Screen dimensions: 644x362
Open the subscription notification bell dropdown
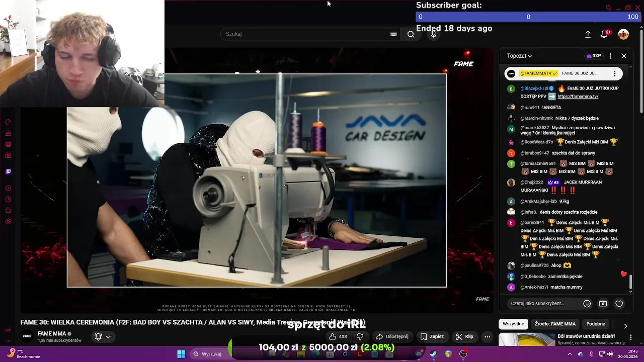103,337
